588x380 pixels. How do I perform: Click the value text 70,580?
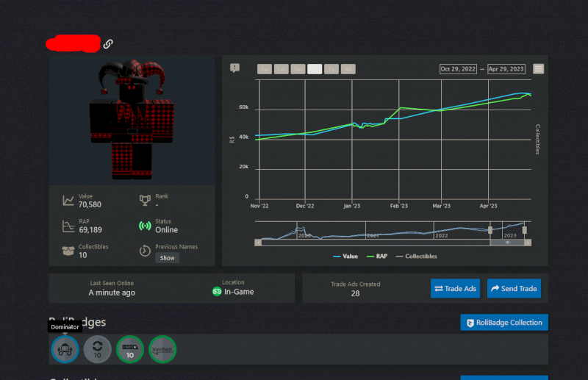point(90,205)
